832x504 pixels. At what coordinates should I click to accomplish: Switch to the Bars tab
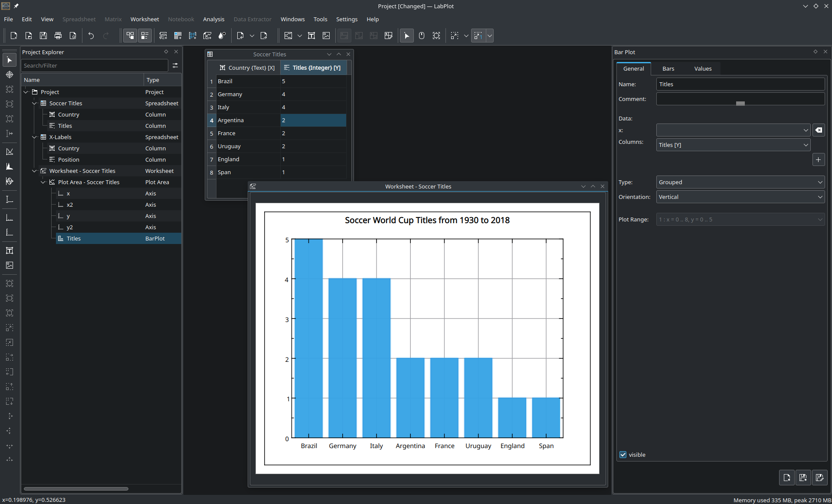[x=668, y=68]
